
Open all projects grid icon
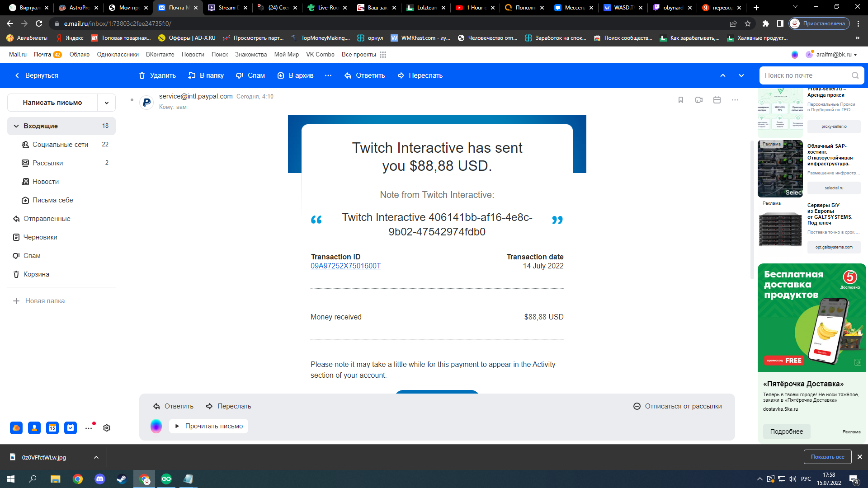(383, 55)
